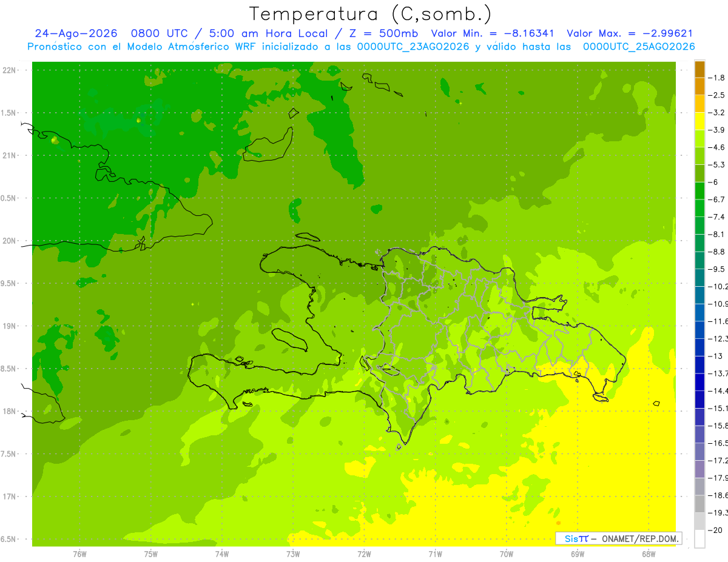The image size is (728, 562).
Task: Pick the yellow swatch between -3.2 and -3.9
Action: (x=699, y=121)
